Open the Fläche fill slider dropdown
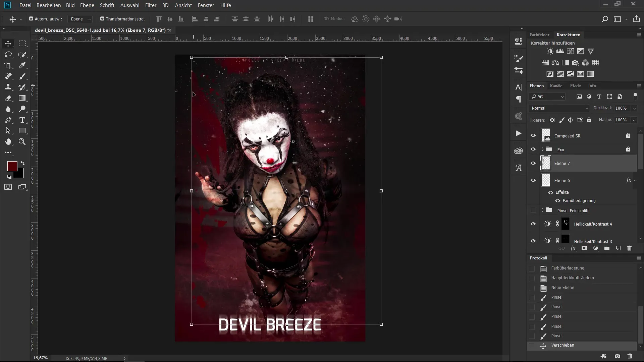The image size is (644, 362). (634, 120)
